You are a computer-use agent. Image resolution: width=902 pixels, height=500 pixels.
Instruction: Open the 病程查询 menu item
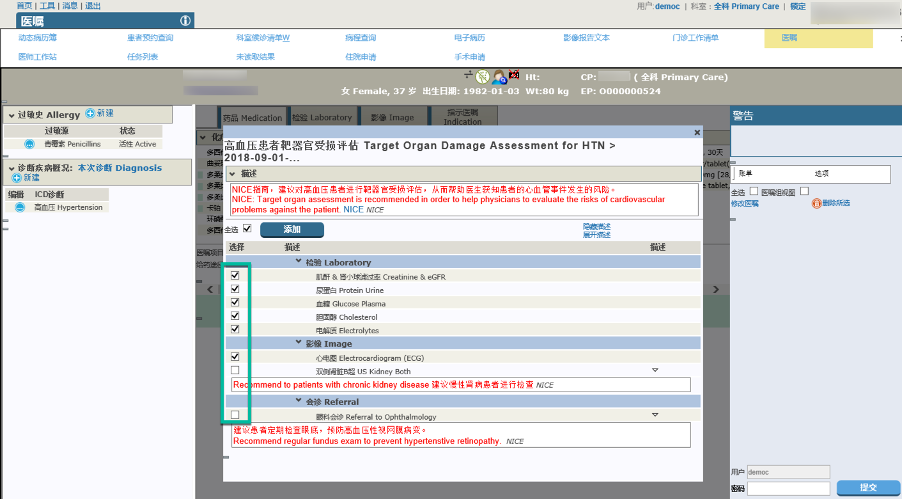pyautogui.click(x=361, y=37)
